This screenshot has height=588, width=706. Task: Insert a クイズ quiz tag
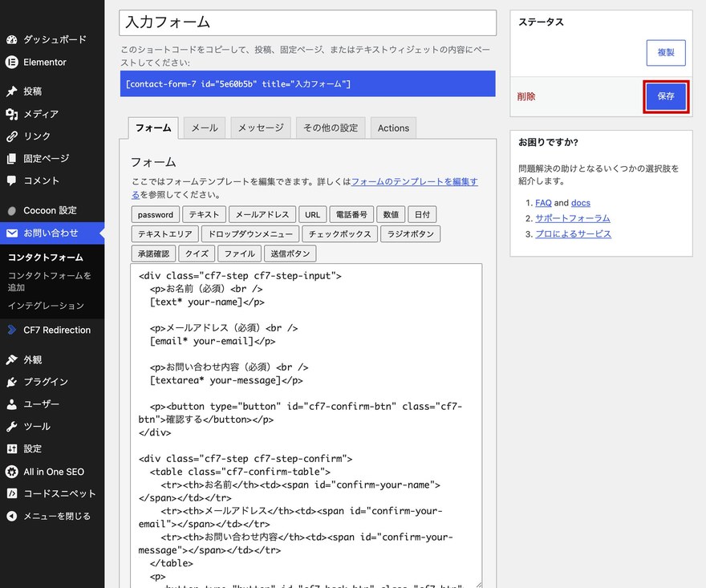click(197, 253)
